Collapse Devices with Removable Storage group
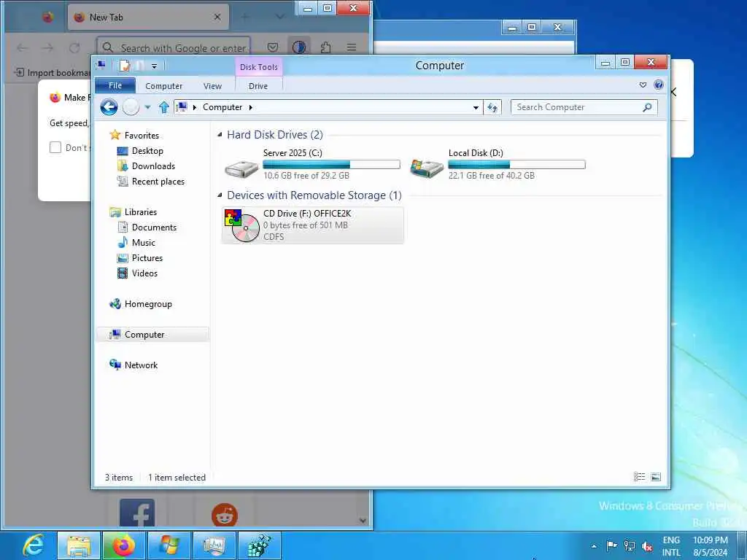Screen dimensions: 747x560 [220, 195]
